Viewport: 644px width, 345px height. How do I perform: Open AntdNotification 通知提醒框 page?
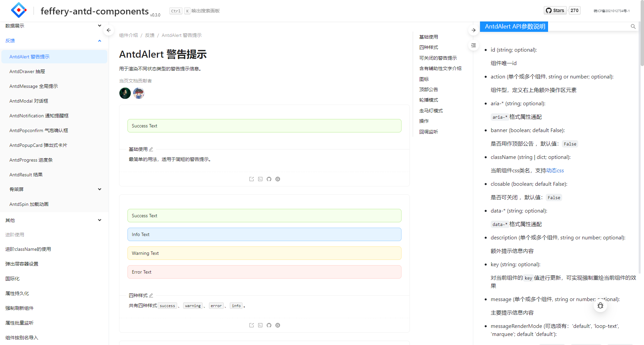[54, 116]
